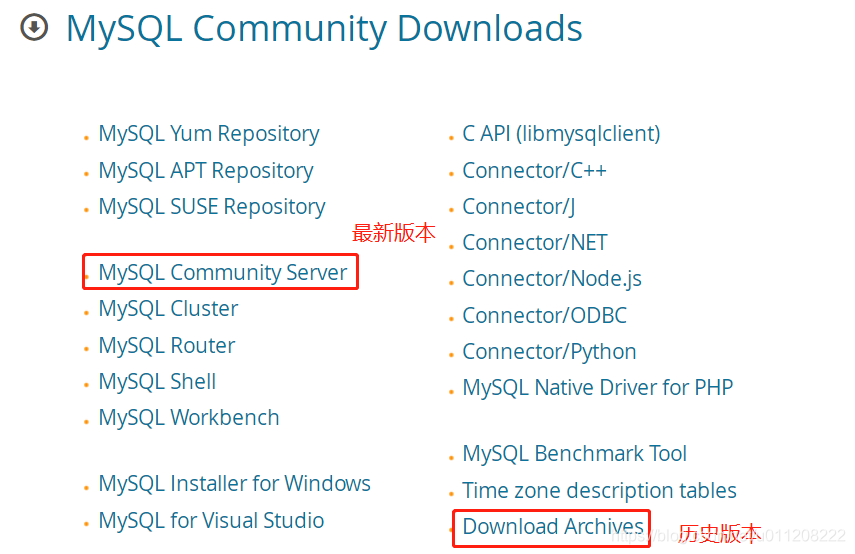The image size is (855, 554).
Task: Open MySQL Native Driver for PHP link
Action: tap(598, 388)
